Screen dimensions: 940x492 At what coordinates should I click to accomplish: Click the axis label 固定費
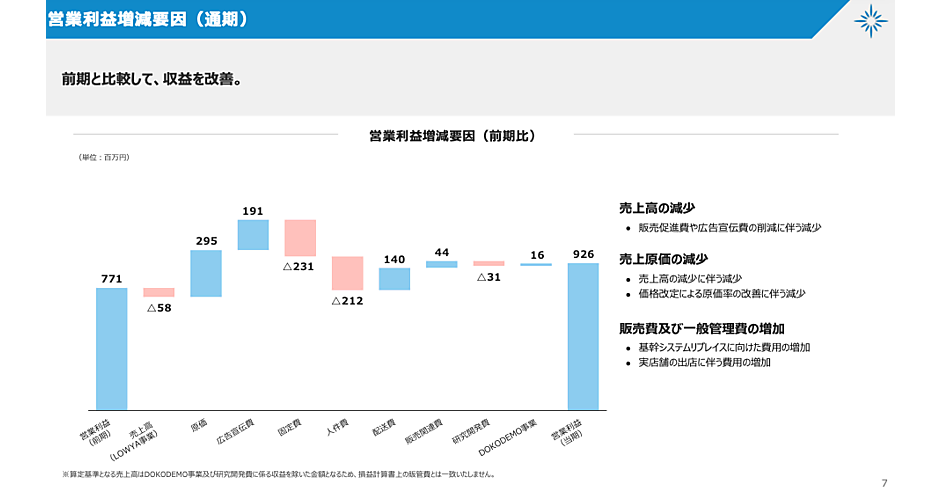[x=290, y=427]
